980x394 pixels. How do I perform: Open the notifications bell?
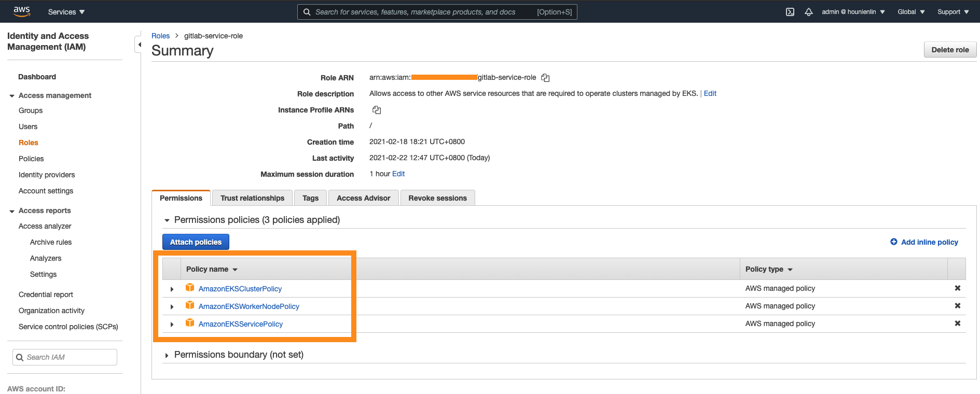click(x=809, y=12)
